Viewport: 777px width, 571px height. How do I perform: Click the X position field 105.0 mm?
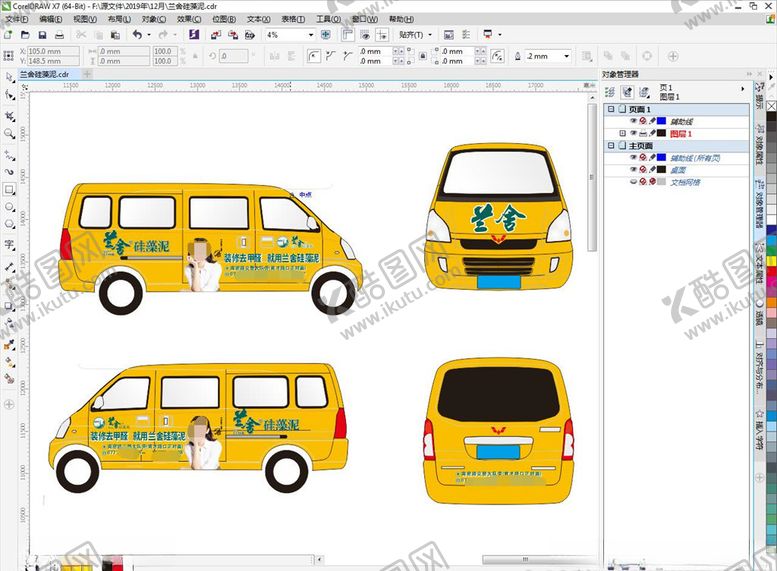53,51
